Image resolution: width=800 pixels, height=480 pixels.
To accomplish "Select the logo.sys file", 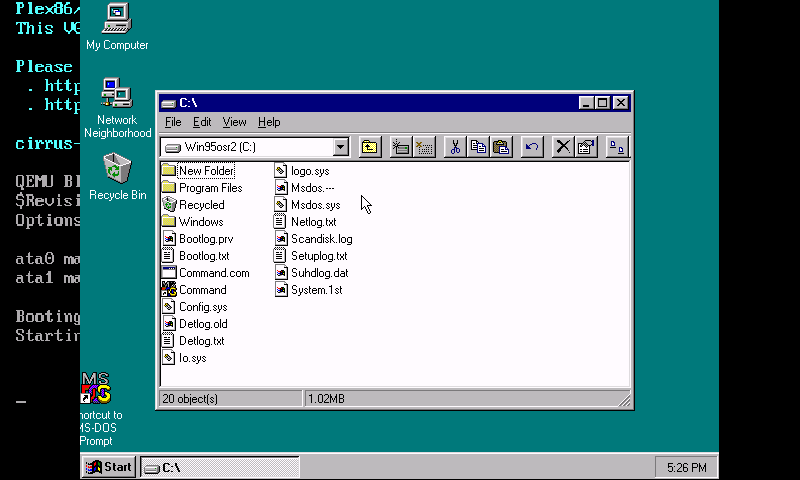I will (x=302, y=171).
